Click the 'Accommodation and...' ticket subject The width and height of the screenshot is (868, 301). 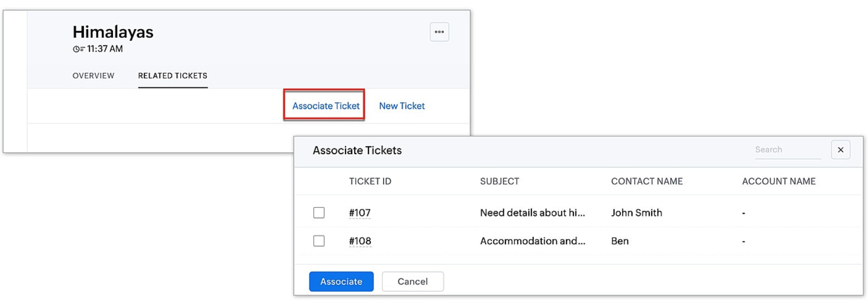532,241
